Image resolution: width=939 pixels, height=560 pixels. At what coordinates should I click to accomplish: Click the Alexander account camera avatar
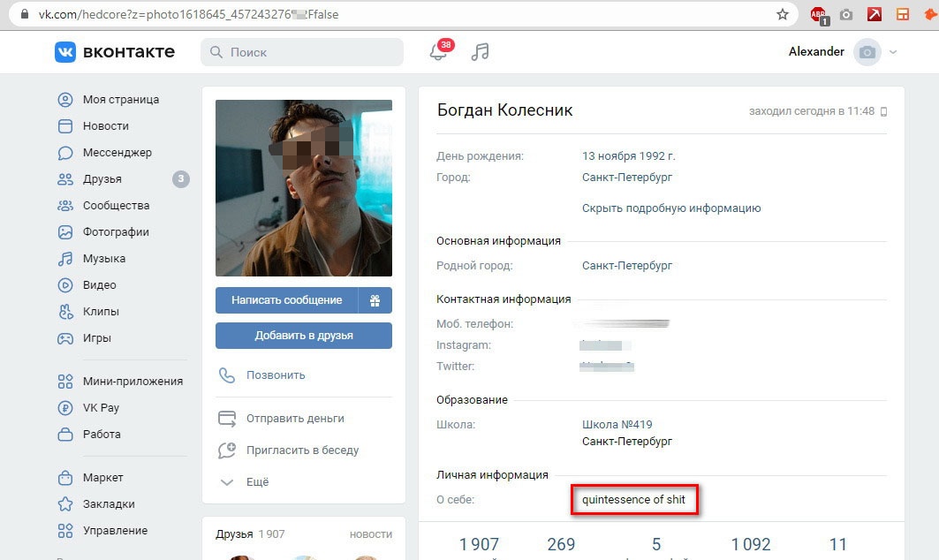pyautogui.click(x=867, y=52)
